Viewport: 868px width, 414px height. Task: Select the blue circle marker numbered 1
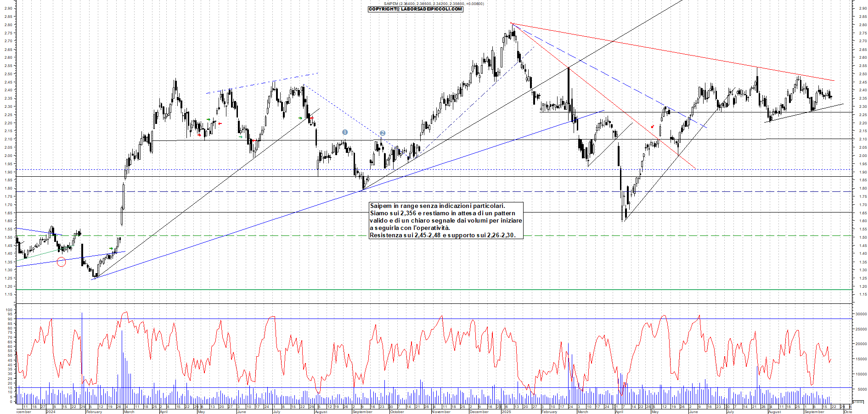pyautogui.click(x=345, y=132)
